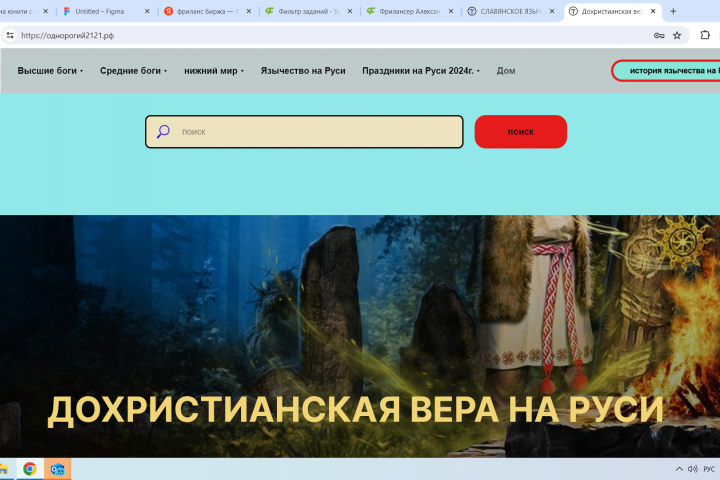Image resolution: width=720 pixels, height=480 pixels.
Task: Click the история язычества на Руси button
Action: (x=667, y=71)
